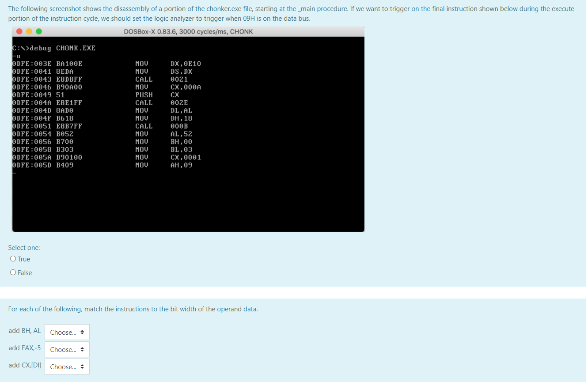Click the add CX,[DI] instruction label
Screen dimensions: 588x382
click(25, 365)
